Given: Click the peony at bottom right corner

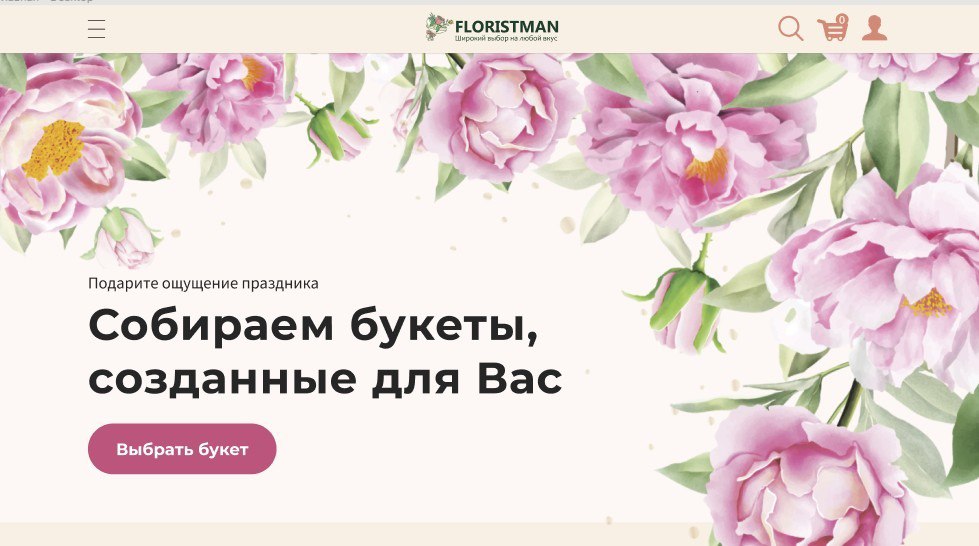Looking at the screenshot, I should tap(805, 478).
